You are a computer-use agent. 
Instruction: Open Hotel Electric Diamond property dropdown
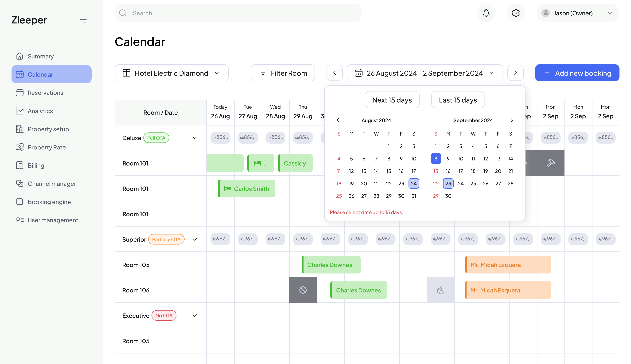172,73
